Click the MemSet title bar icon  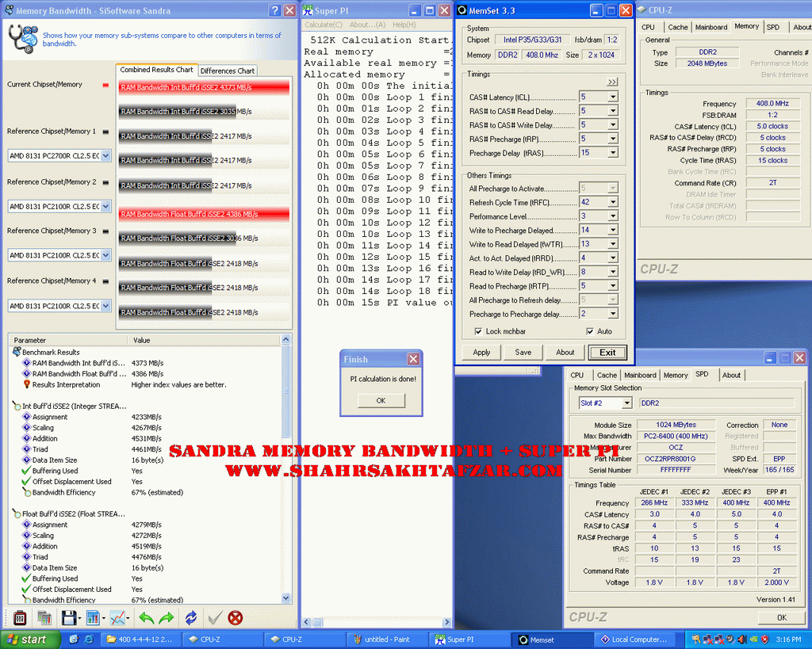click(x=462, y=10)
